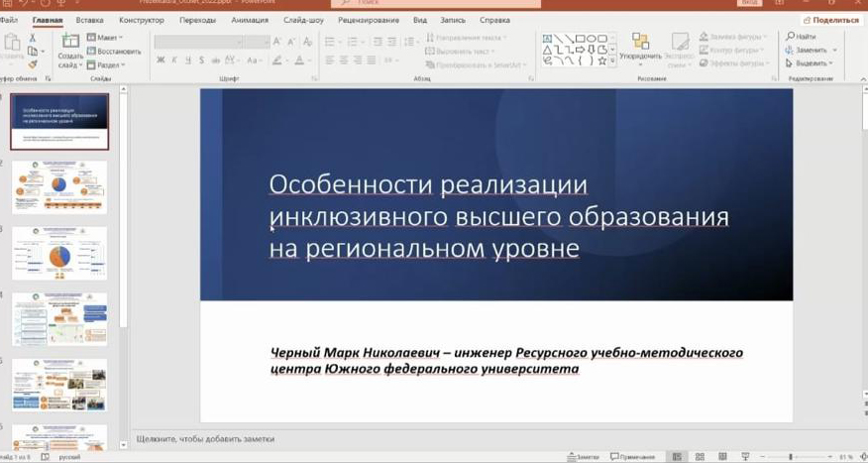The width and height of the screenshot is (868, 463).
Task: Toggle Заметки notes in status bar
Action: click(x=584, y=457)
